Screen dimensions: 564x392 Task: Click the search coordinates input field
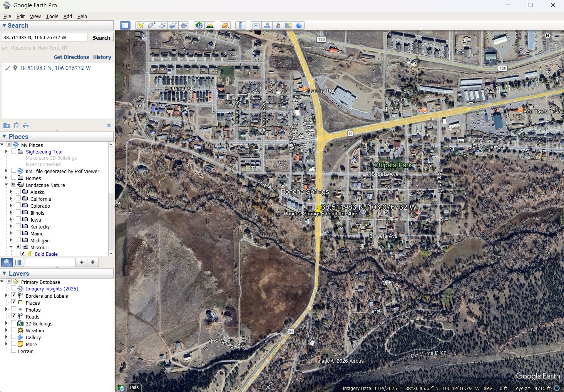[45, 38]
